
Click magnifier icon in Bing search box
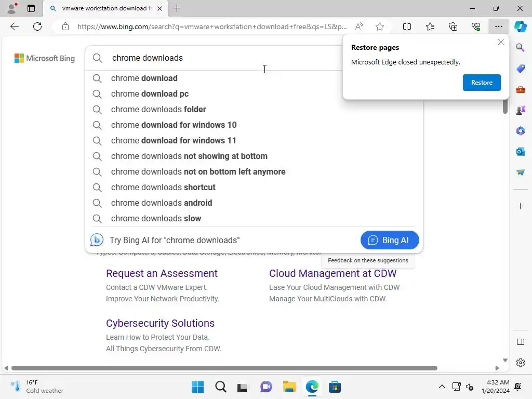(97, 58)
